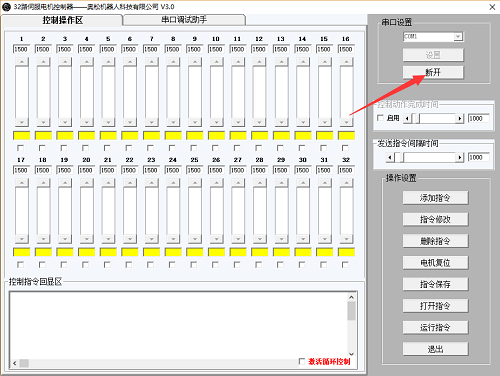Click down arrow on servo 16 slider
The height and width of the screenshot is (376, 500).
(x=346, y=122)
